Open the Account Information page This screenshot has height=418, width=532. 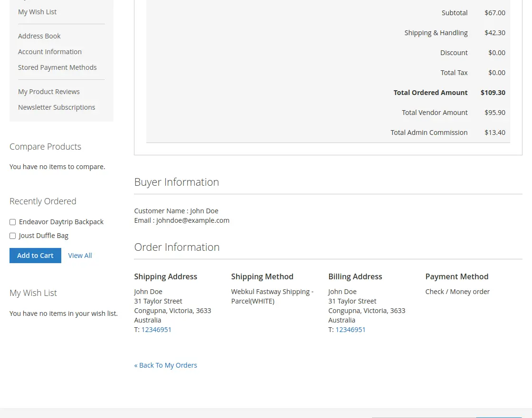coord(50,52)
